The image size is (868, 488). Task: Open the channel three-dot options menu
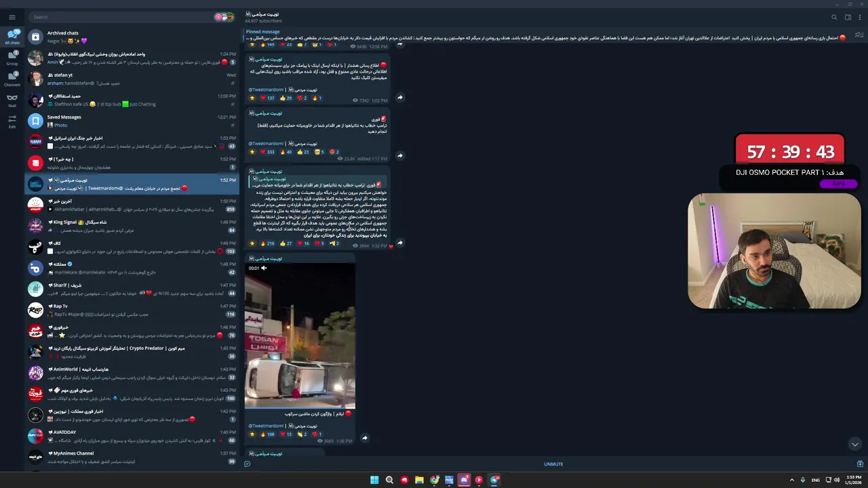click(860, 18)
